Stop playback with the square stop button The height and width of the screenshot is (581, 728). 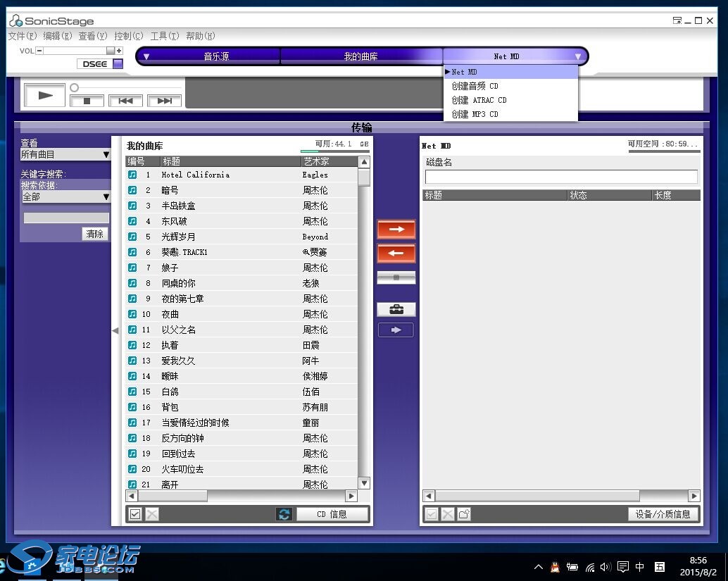point(87,101)
